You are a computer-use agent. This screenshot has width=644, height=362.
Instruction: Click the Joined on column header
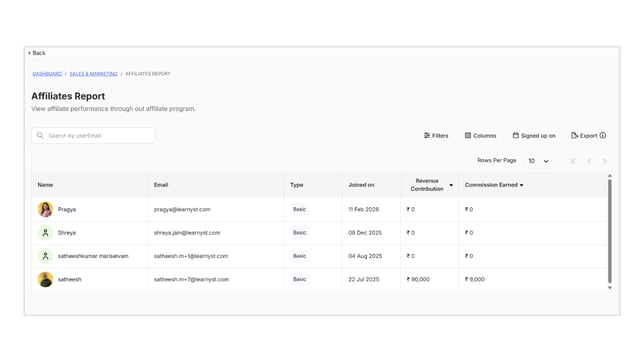361,185
